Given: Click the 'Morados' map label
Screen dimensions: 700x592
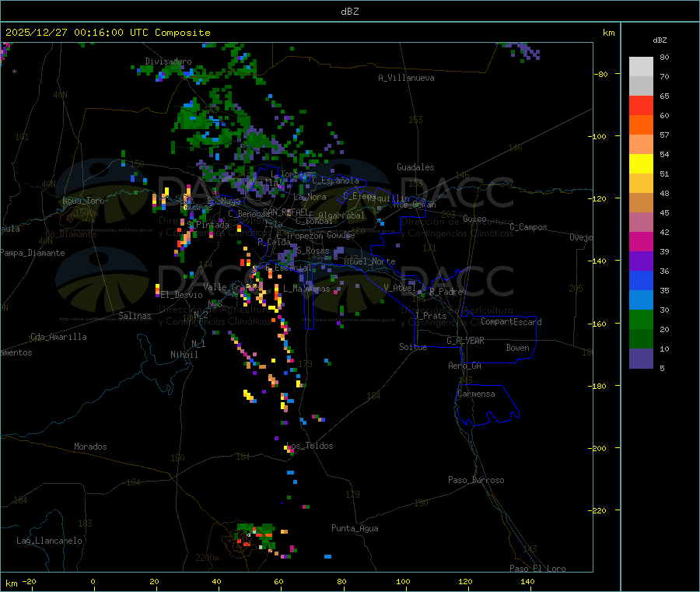Looking at the screenshot, I should click(x=90, y=447).
